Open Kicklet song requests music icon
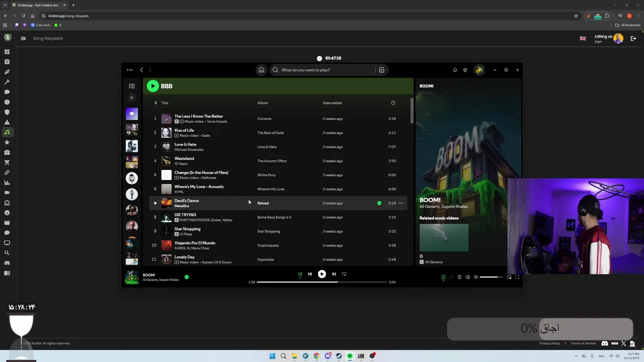 (x=7, y=132)
